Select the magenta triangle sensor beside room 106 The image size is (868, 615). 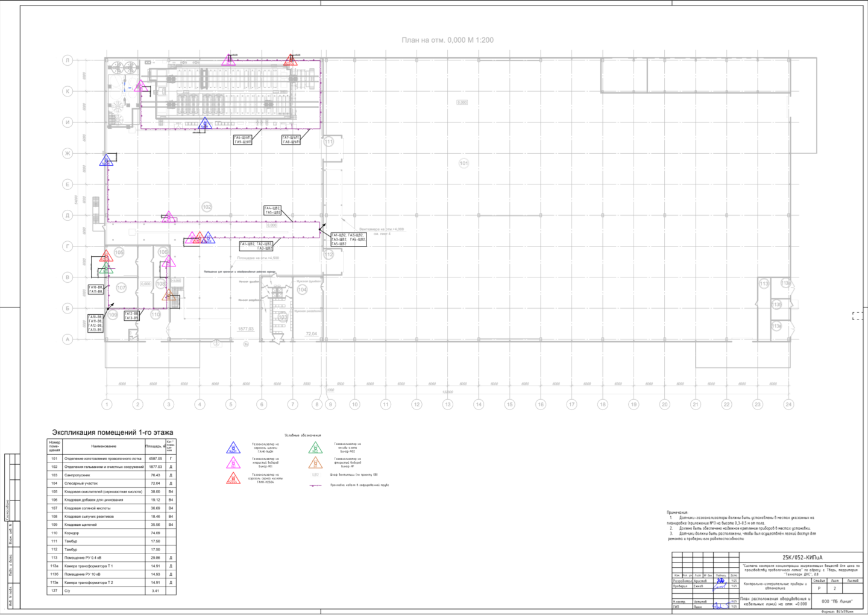tap(168, 261)
